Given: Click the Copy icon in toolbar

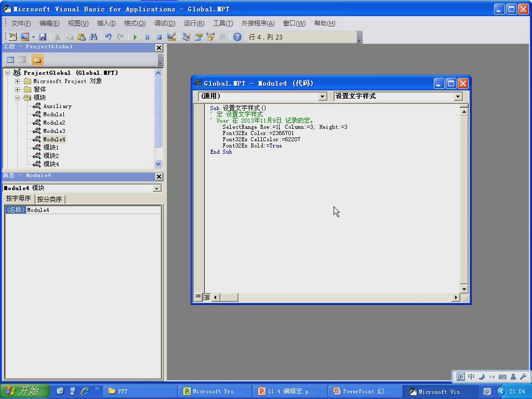Looking at the screenshot, I should pyautogui.click(x=69, y=37).
